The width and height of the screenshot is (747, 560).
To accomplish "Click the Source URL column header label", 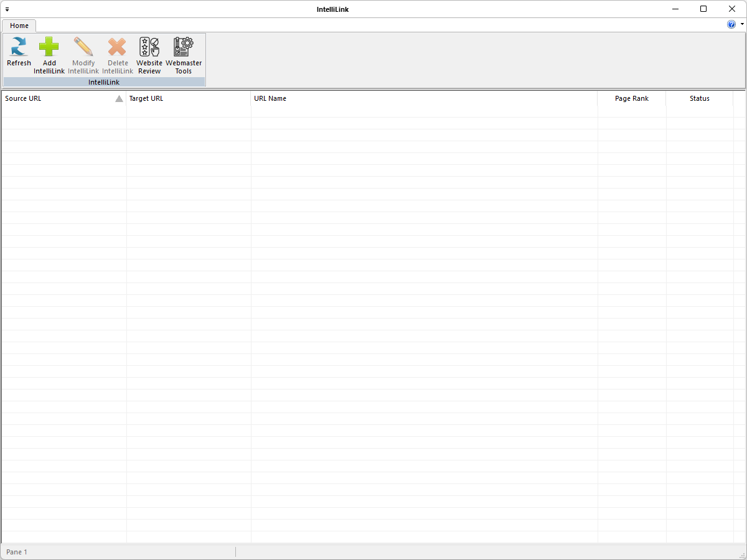I will click(x=24, y=98).
